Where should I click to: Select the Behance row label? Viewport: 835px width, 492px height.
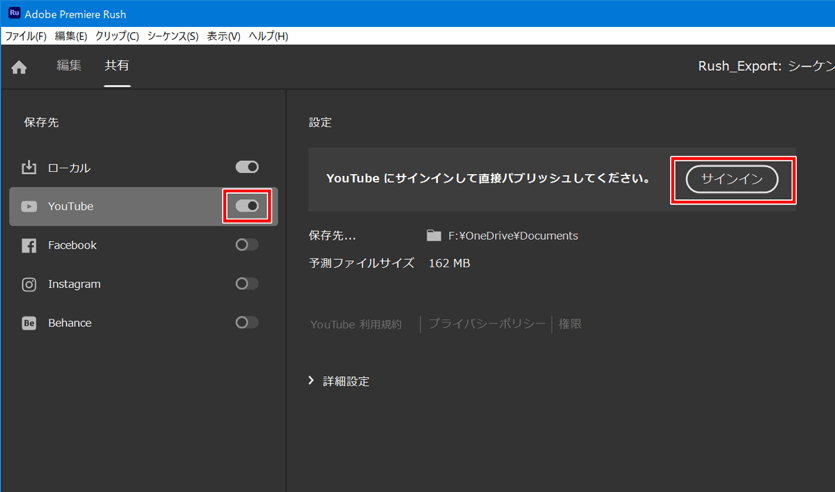pyautogui.click(x=70, y=323)
